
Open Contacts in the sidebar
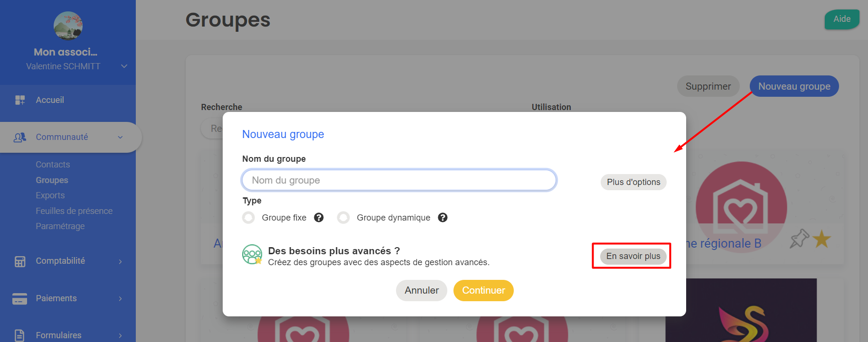[53, 165]
